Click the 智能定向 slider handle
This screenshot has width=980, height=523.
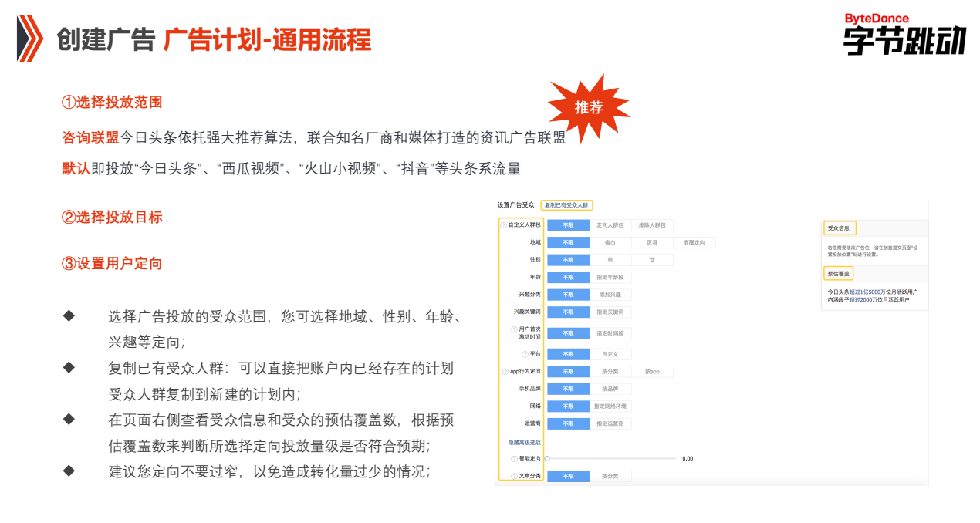(546, 457)
